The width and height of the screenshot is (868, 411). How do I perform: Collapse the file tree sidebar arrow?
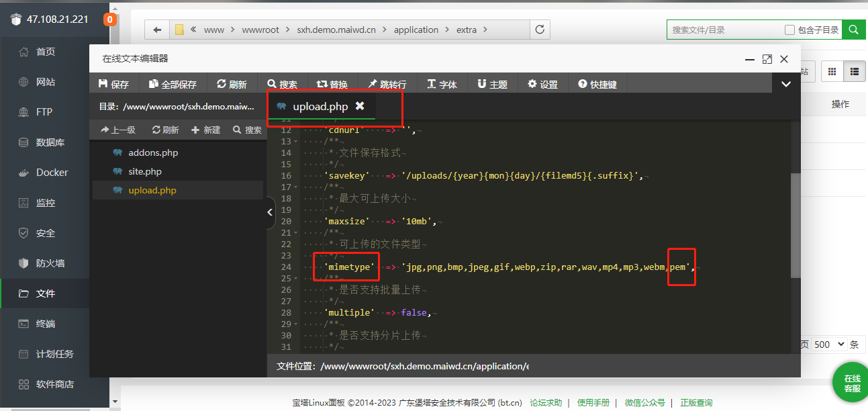pyautogui.click(x=270, y=212)
